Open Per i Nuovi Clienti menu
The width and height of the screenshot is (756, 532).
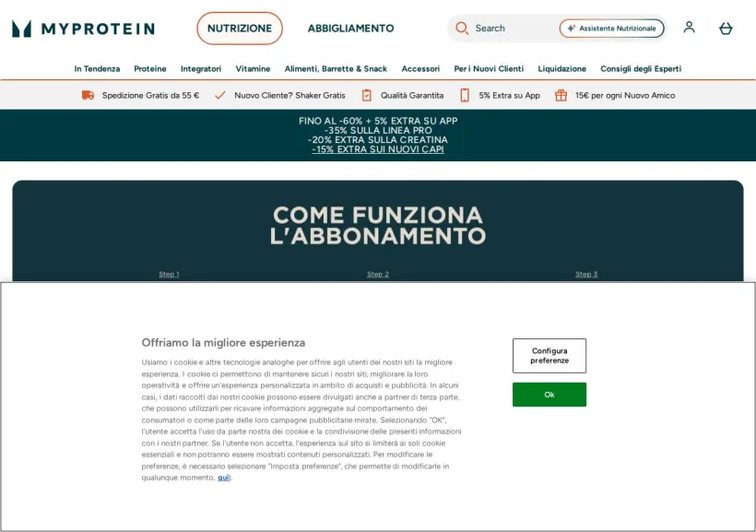[x=489, y=68]
